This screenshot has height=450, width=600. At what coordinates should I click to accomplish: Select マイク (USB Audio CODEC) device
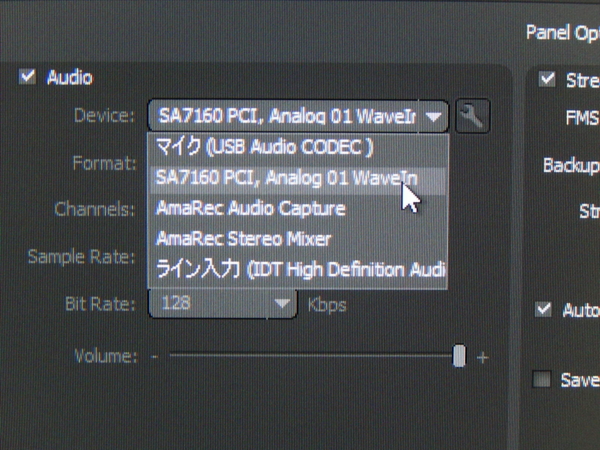tap(298, 147)
